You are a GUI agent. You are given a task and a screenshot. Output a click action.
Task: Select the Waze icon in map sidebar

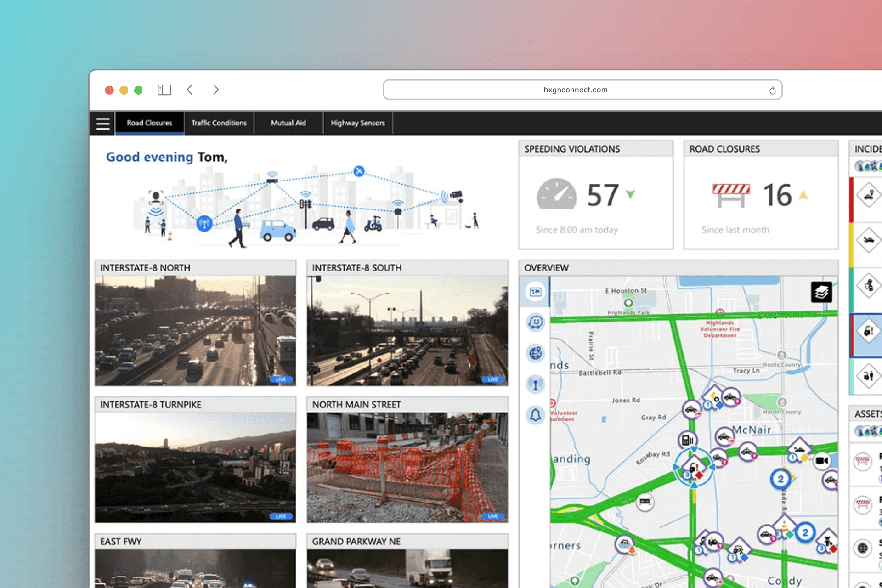coord(536,322)
